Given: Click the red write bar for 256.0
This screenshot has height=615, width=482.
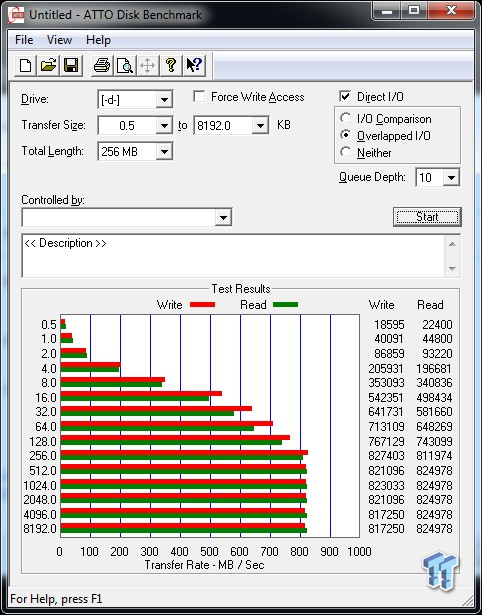Looking at the screenshot, I should click(x=184, y=453).
